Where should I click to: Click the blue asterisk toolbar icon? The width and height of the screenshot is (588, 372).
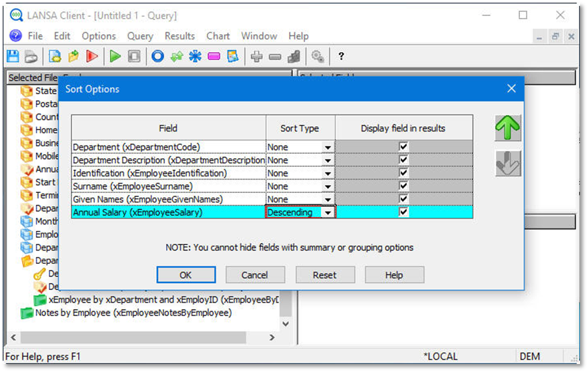pyautogui.click(x=195, y=57)
